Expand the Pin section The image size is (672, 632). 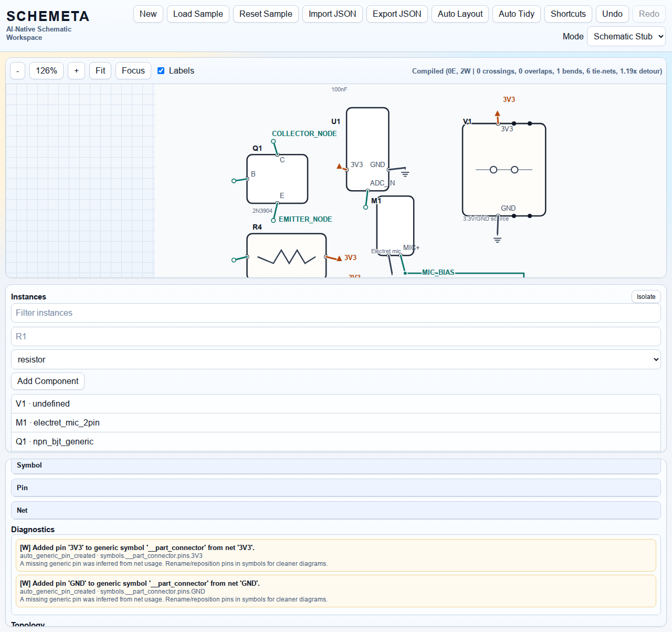click(x=335, y=488)
